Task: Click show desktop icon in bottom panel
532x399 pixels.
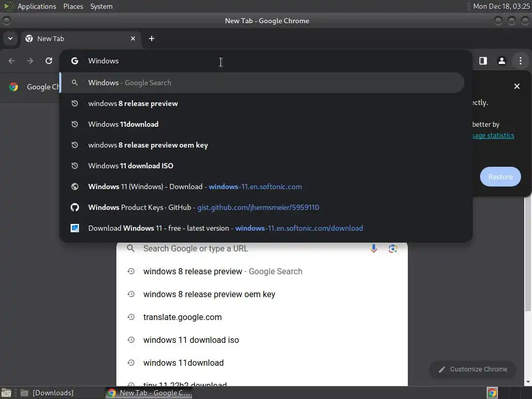Action: point(6,393)
